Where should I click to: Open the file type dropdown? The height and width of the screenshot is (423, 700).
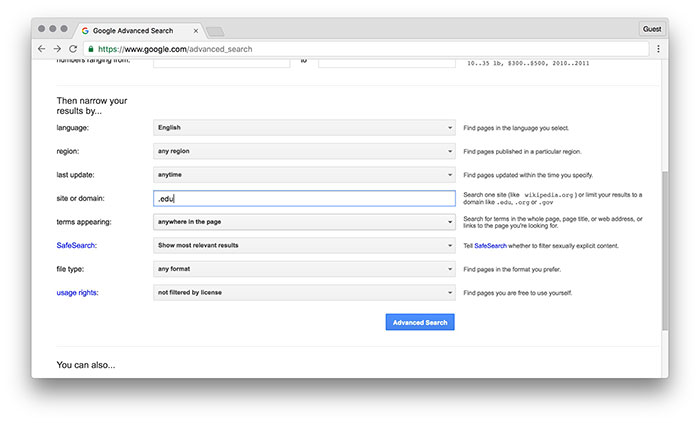304,268
